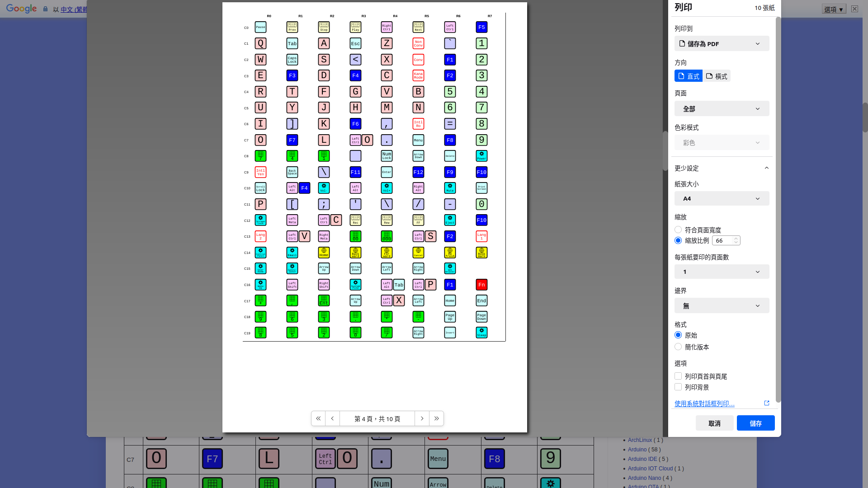Open the 紙張大小 paper size dropdown (A4)
868x488 pixels.
pyautogui.click(x=722, y=198)
